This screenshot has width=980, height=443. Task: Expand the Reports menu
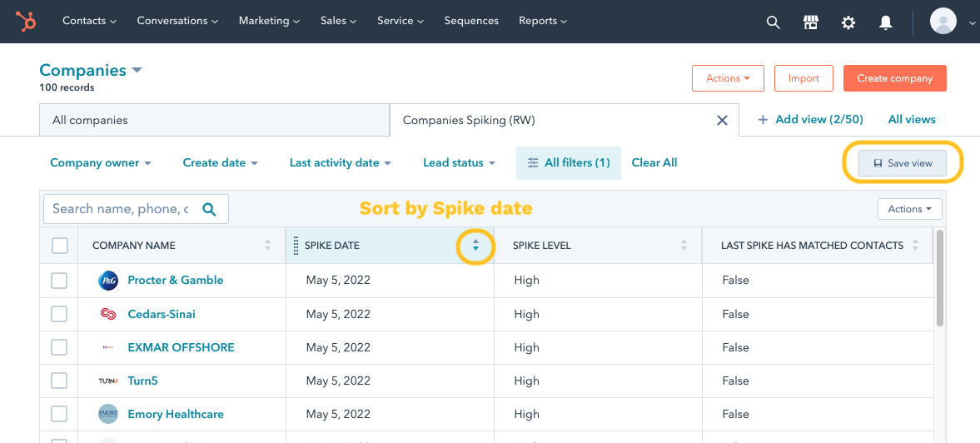pyautogui.click(x=543, y=21)
